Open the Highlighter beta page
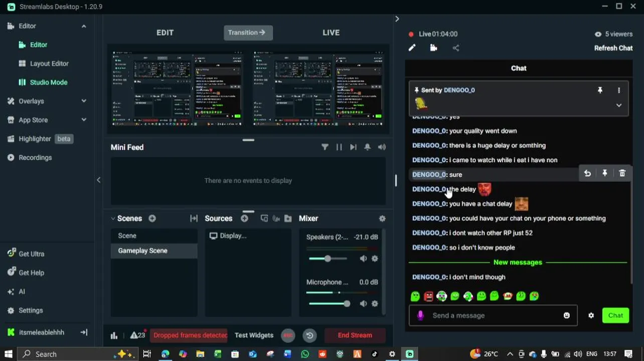The width and height of the screenshot is (644, 361). click(x=40, y=139)
